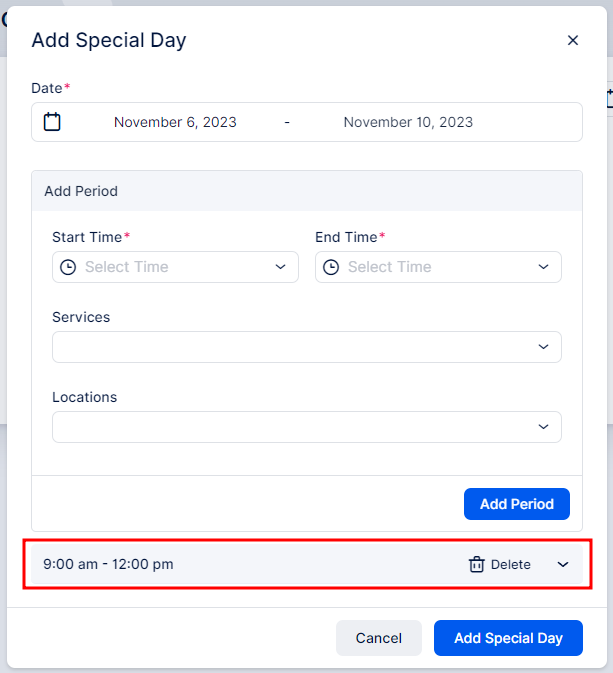The width and height of the screenshot is (613, 673).
Task: Click the Add Period button
Action: pos(517,504)
